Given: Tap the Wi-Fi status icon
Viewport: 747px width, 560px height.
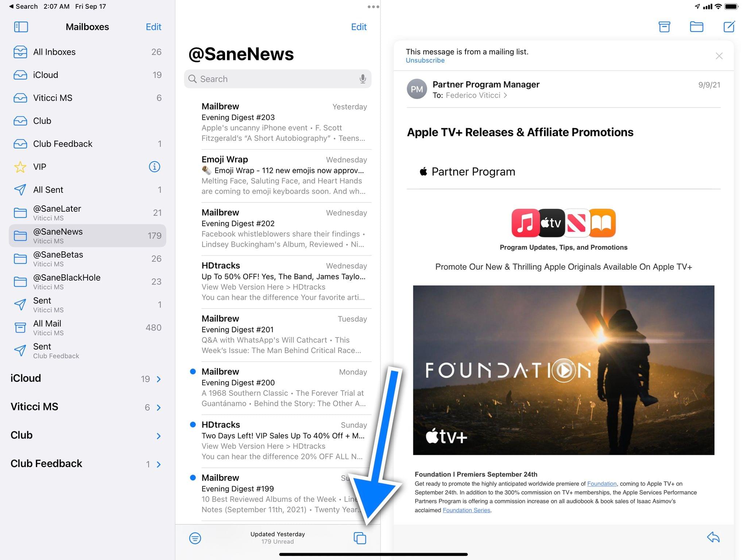Looking at the screenshot, I should (x=718, y=6).
